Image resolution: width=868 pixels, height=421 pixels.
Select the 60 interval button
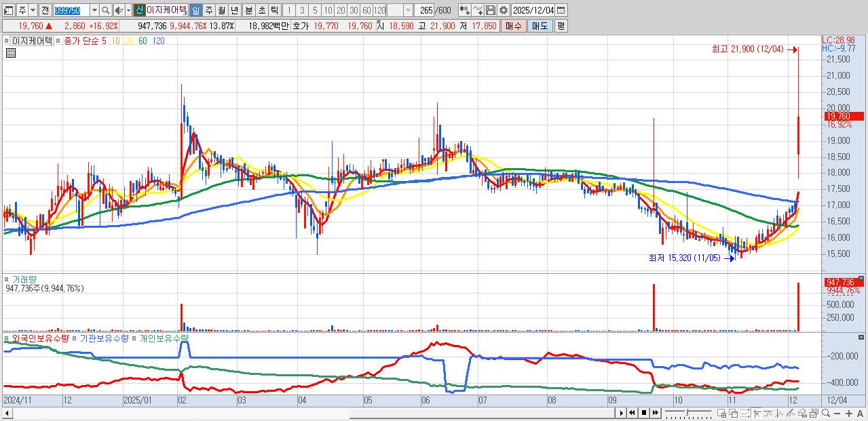[x=366, y=10]
